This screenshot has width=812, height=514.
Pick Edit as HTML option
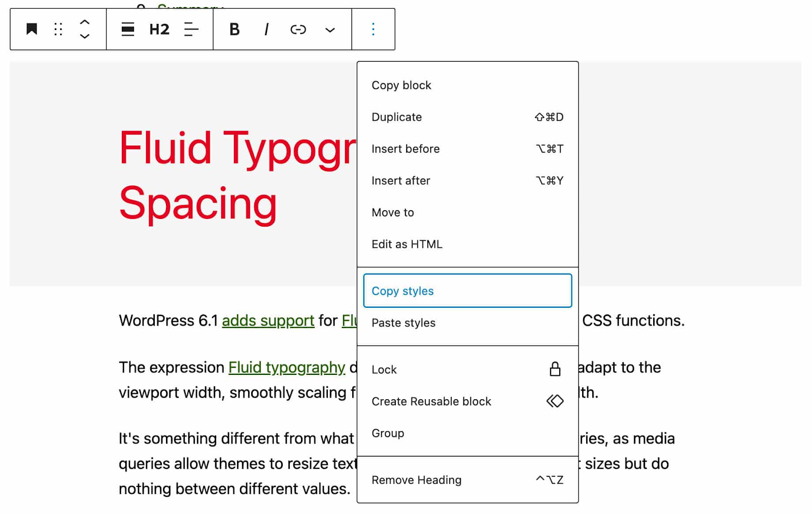467,244
